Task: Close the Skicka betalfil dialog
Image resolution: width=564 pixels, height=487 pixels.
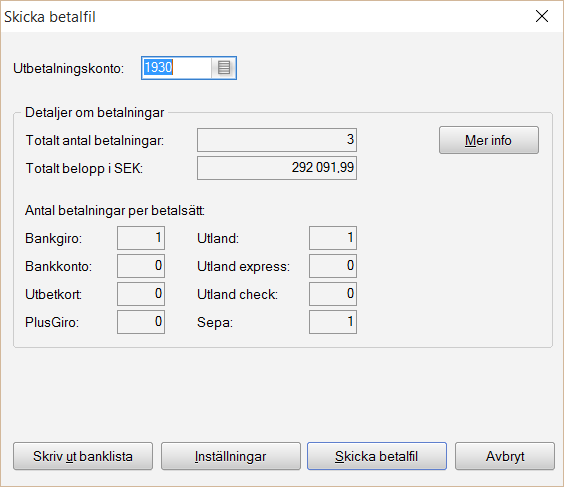Action: pyautogui.click(x=542, y=16)
